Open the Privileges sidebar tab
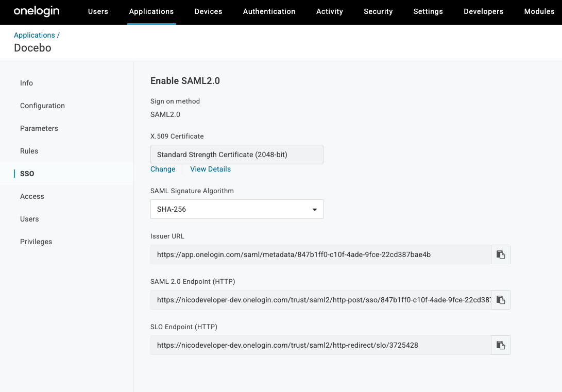This screenshot has width=562, height=392. 36,242
